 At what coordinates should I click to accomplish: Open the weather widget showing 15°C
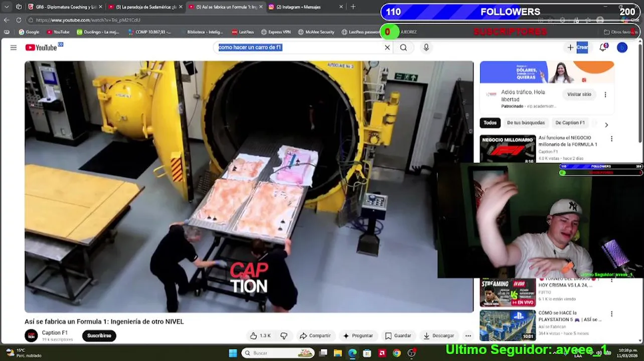coord(23,353)
